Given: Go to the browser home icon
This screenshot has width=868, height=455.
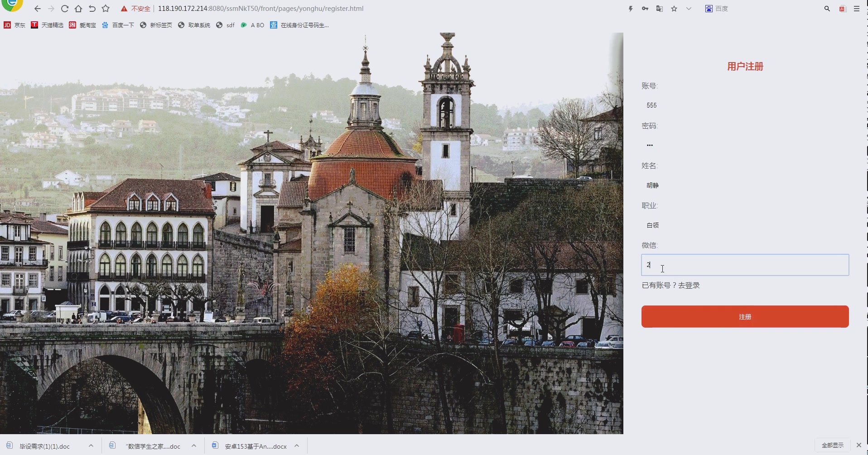Looking at the screenshot, I should tap(78, 9).
